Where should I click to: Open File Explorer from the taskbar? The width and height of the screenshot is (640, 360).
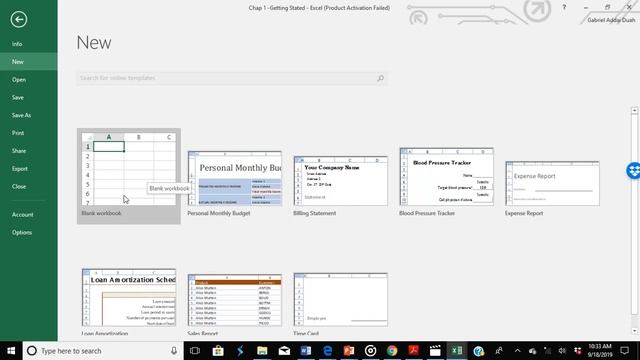[x=262, y=351]
